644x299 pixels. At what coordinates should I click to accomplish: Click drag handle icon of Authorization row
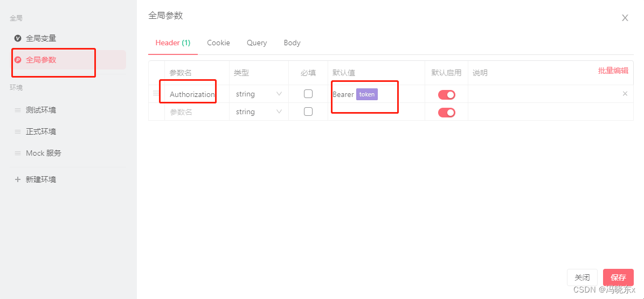(x=156, y=94)
